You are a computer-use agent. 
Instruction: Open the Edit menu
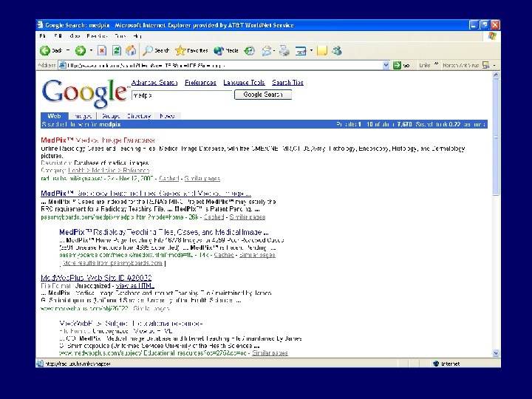coord(58,35)
